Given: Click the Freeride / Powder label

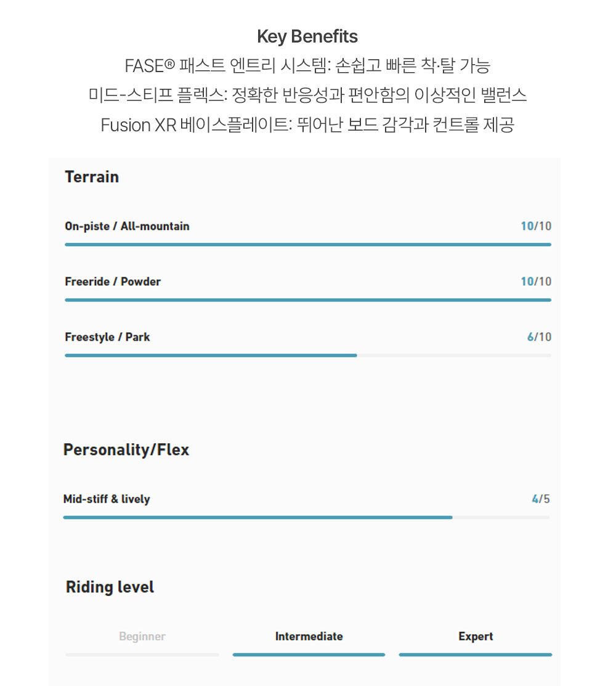Looking at the screenshot, I should coord(113,282).
